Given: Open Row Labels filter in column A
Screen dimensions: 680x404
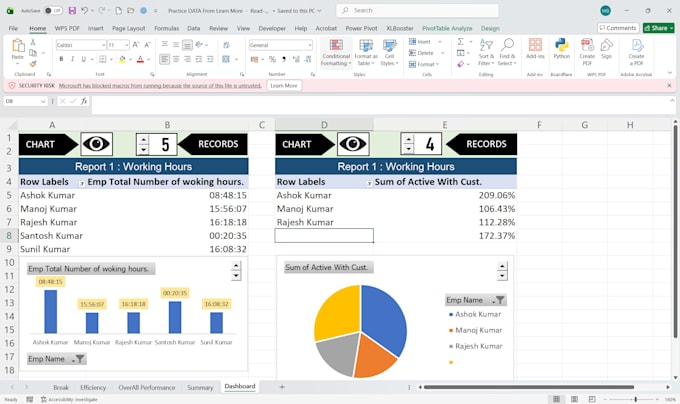Looking at the screenshot, I should click(x=82, y=183).
